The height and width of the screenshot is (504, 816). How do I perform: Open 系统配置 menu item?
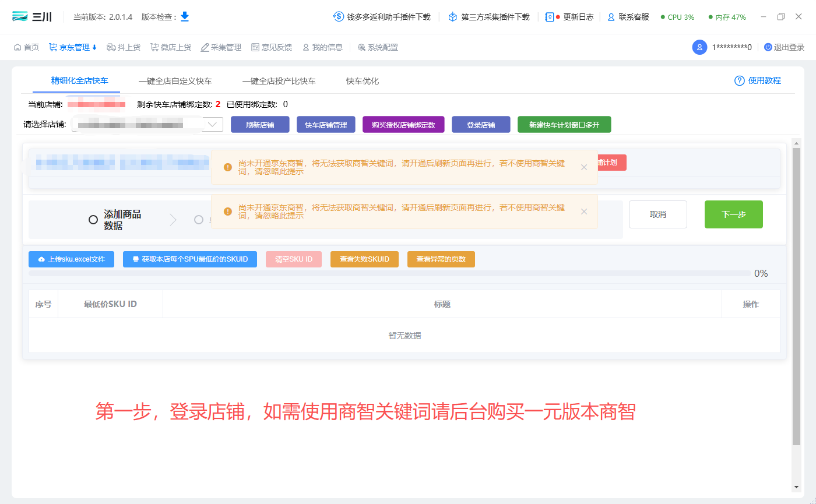(x=378, y=47)
